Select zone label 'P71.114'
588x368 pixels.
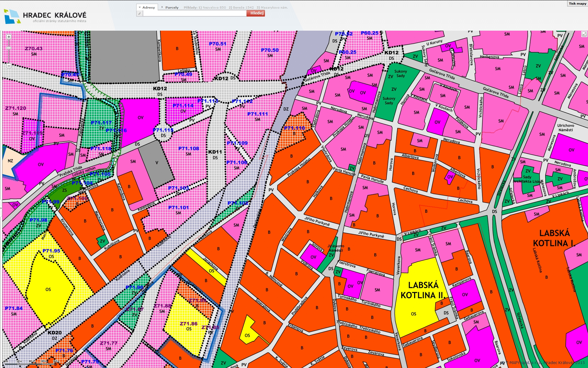click(183, 106)
